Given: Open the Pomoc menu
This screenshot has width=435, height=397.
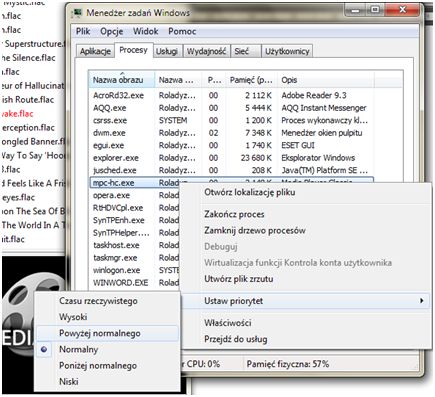Looking at the screenshot, I should coord(182,31).
